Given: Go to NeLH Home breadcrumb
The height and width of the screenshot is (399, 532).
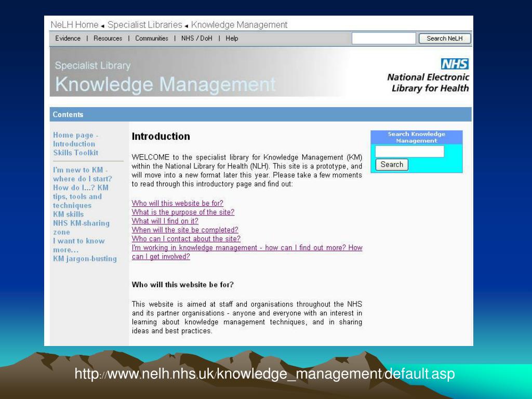Looking at the screenshot, I should 74,25.
